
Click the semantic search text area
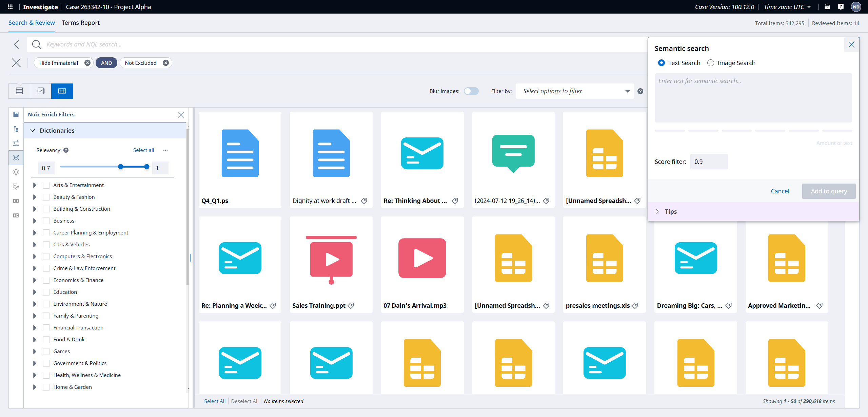tap(753, 98)
